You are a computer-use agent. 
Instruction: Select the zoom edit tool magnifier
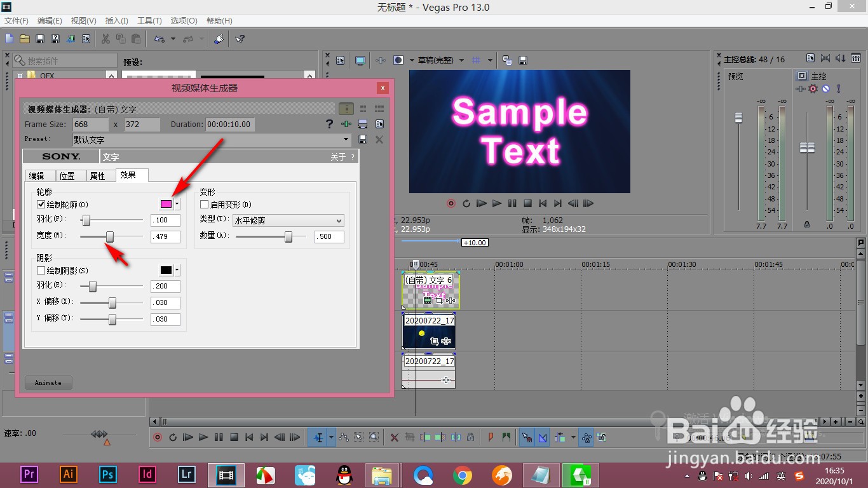[374, 437]
